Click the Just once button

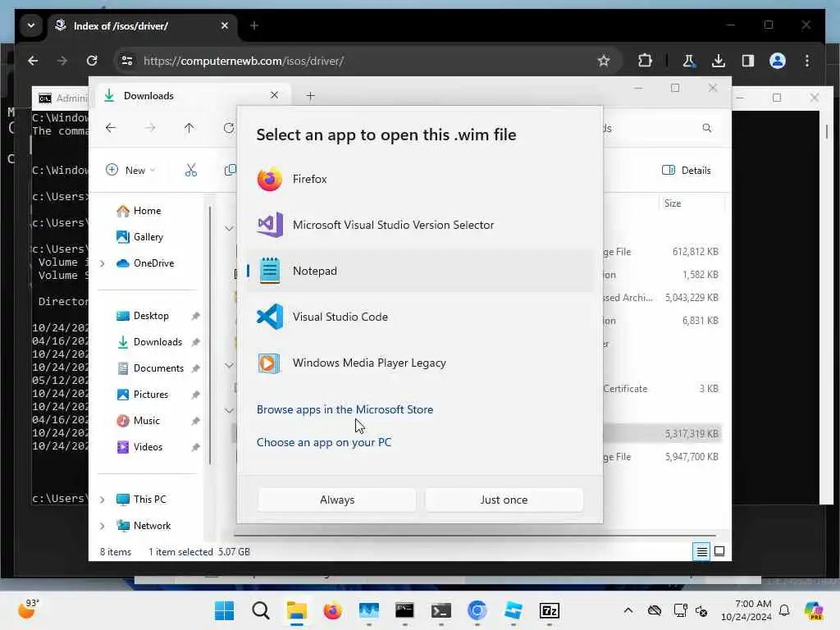(504, 500)
